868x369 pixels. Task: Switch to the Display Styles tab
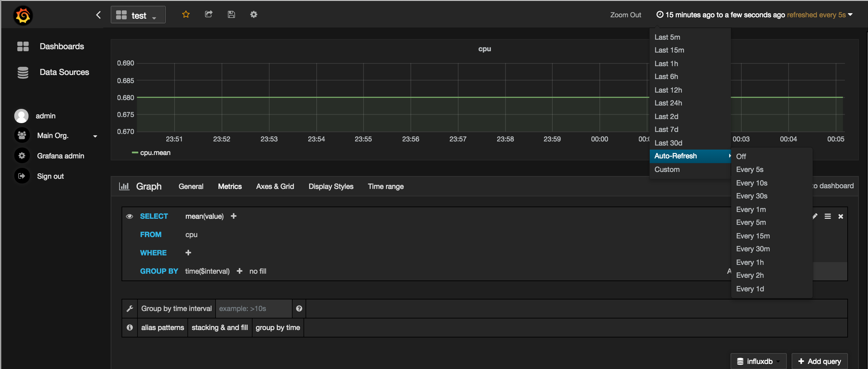331,186
